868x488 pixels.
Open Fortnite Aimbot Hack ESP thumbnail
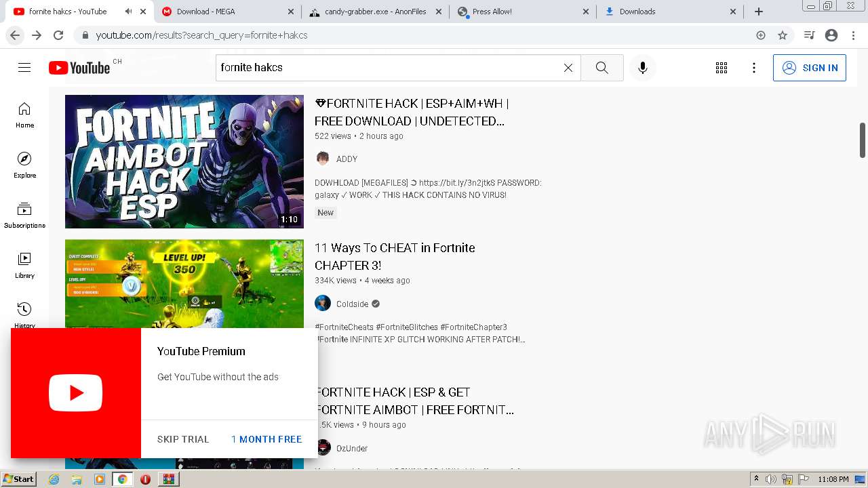point(184,161)
